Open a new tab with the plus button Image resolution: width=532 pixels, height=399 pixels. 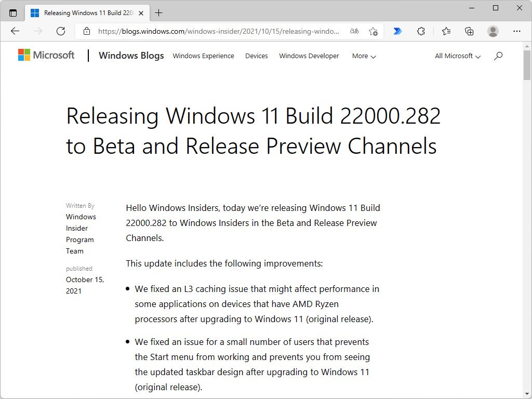159,12
